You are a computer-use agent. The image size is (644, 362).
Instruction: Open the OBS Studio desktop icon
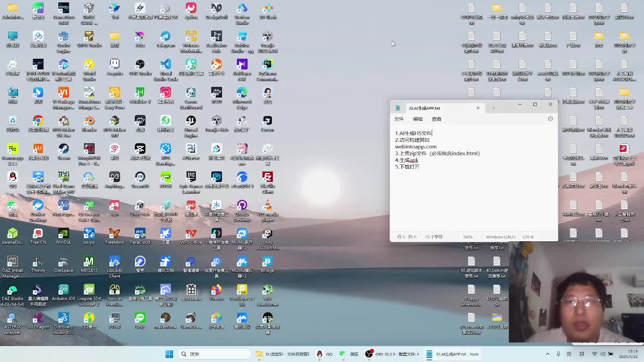tap(140, 65)
